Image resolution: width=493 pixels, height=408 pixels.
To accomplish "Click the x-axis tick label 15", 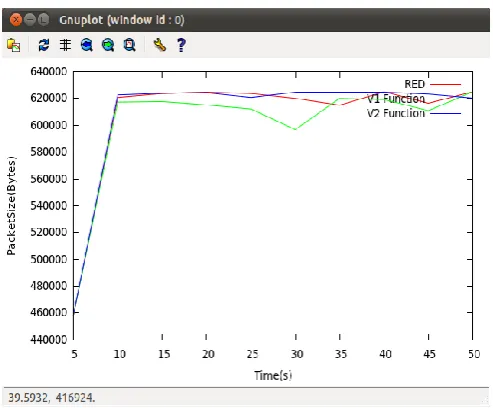I will click(x=164, y=354).
